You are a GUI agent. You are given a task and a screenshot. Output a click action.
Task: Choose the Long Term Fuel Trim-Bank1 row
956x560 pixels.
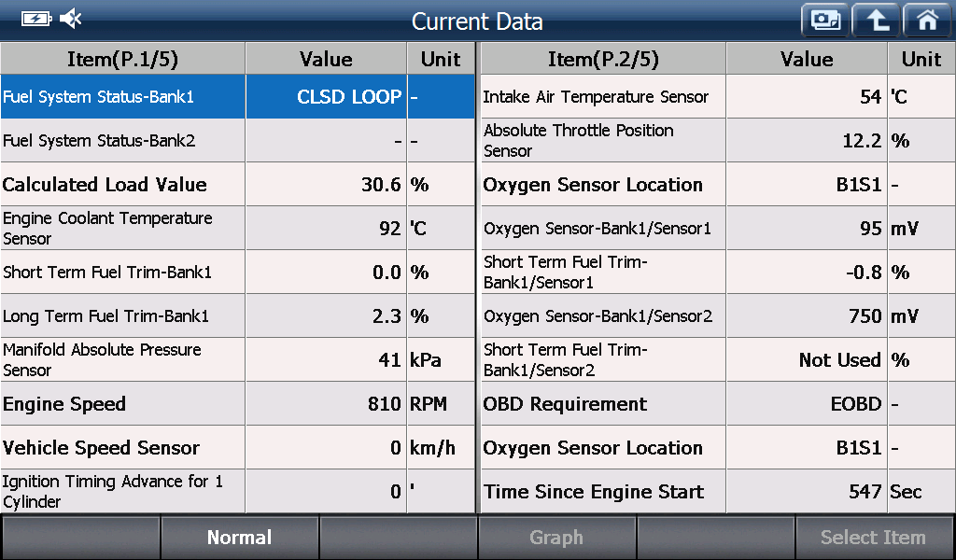[238, 315]
